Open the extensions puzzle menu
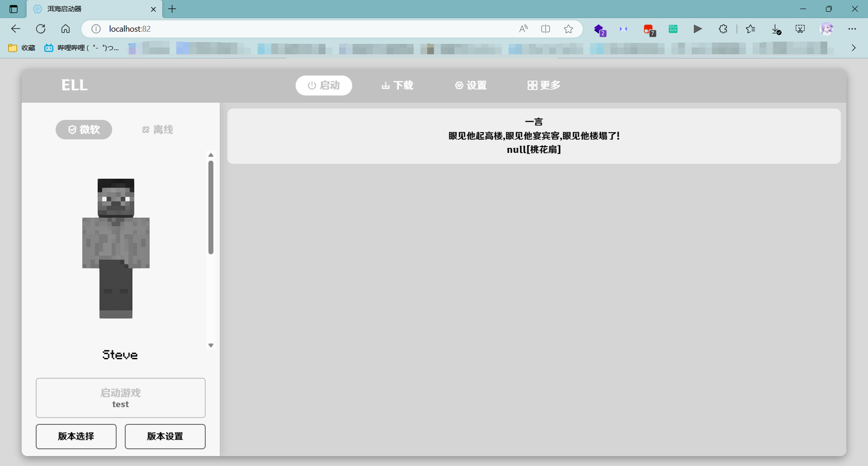 pyautogui.click(x=722, y=29)
